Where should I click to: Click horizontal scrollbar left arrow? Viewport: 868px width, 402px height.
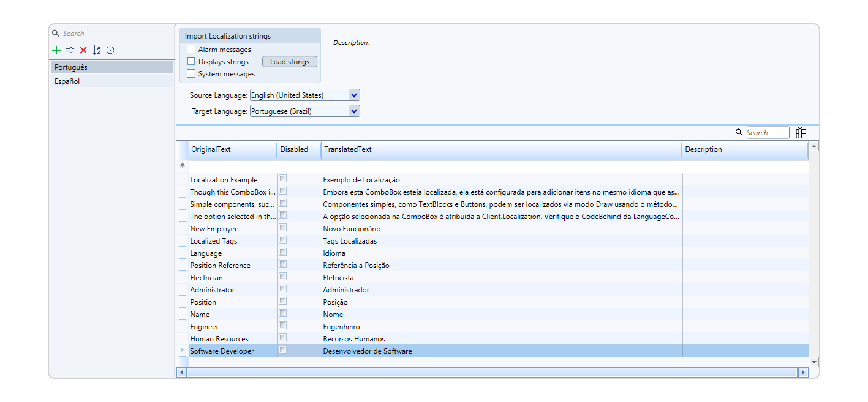point(182,372)
